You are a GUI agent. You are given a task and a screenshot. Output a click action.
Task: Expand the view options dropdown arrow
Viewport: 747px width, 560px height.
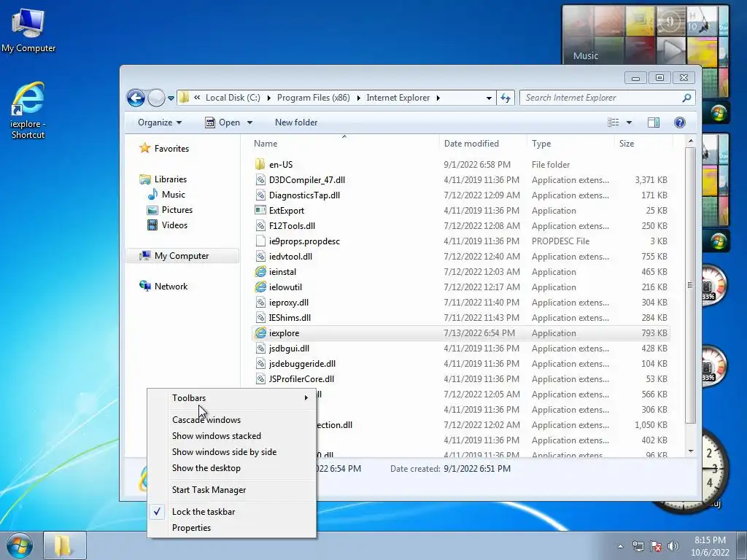pos(629,122)
